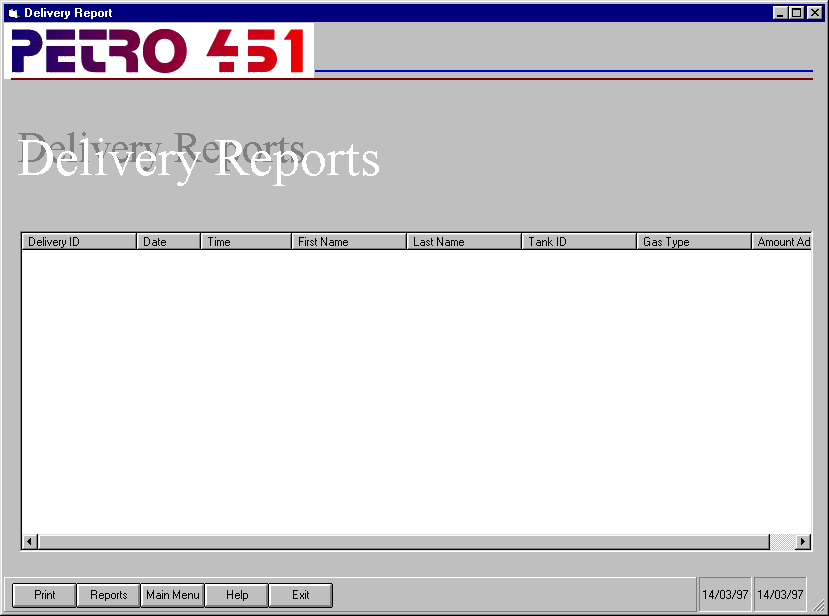Click the Tank ID column header
The image size is (829, 616).
click(x=579, y=242)
